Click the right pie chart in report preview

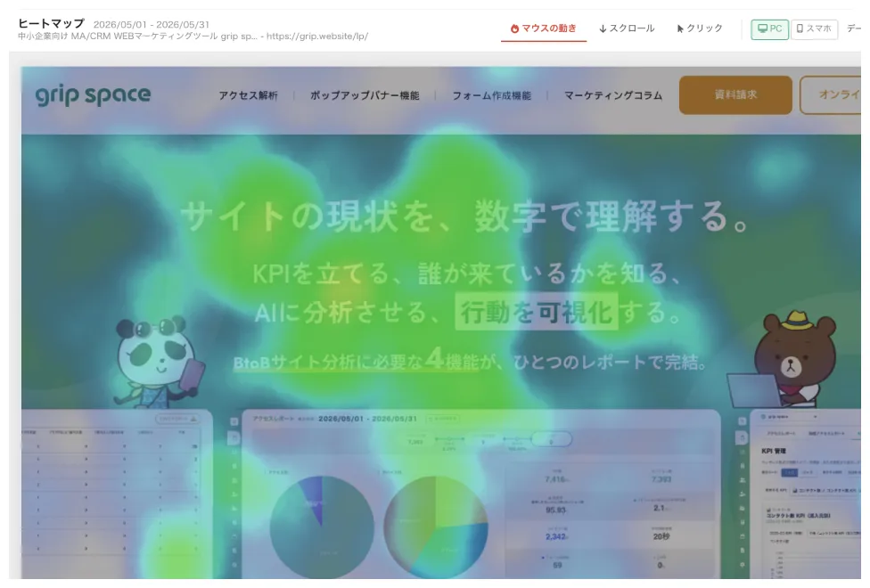tap(436, 527)
